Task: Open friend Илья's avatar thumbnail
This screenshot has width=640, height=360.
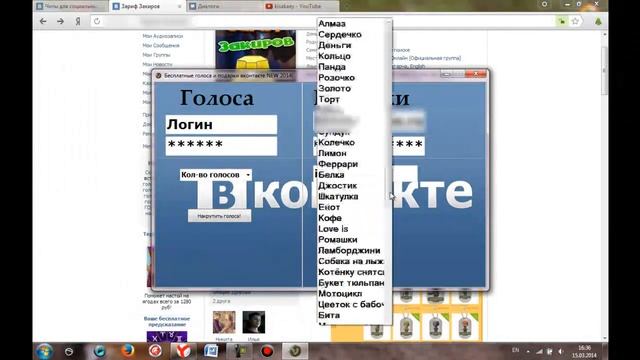Action: tap(253, 322)
